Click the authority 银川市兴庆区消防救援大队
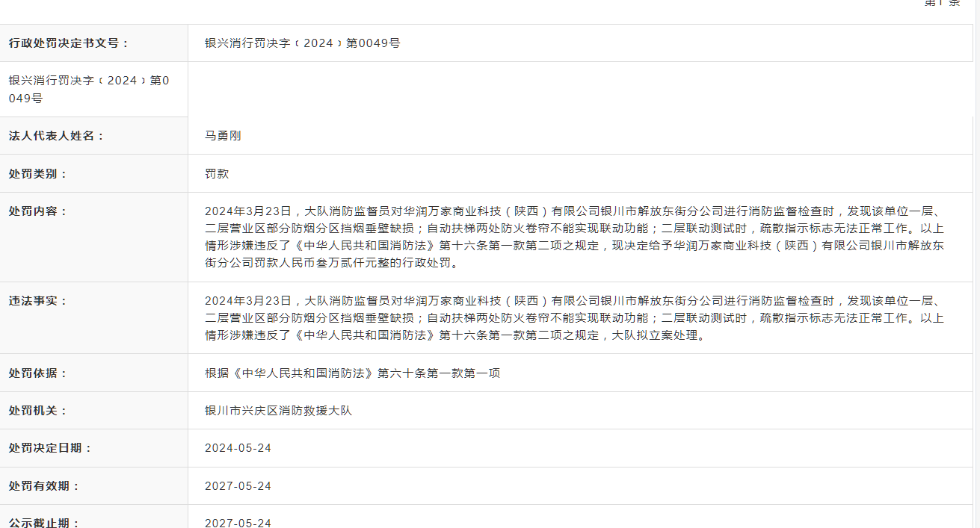Screen dimensions: 980x528 (x=278, y=411)
